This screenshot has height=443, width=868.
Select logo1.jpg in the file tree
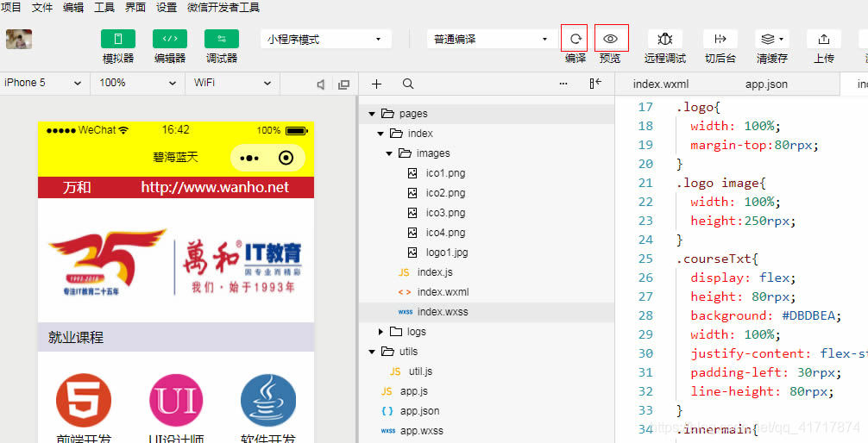(447, 253)
